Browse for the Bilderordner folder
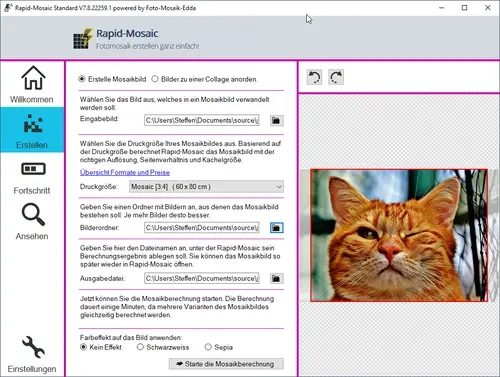This screenshot has width=500, height=377. [276, 228]
